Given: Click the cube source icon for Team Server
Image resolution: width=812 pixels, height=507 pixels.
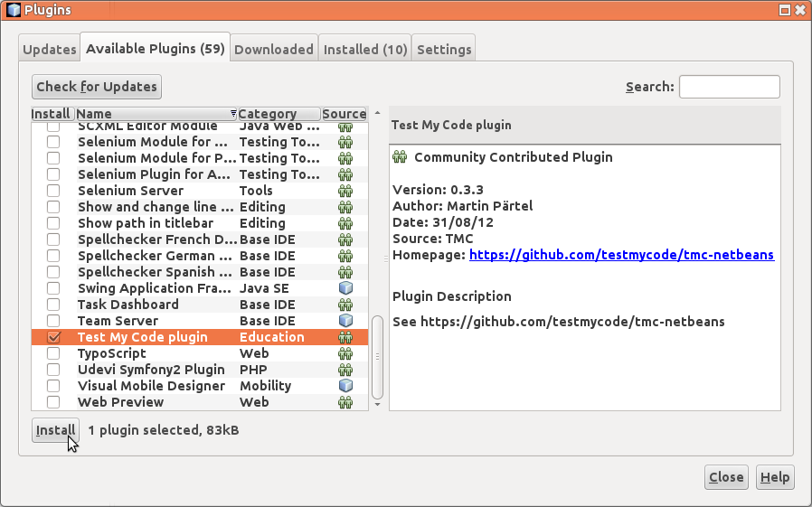Looking at the screenshot, I should coord(345,321).
